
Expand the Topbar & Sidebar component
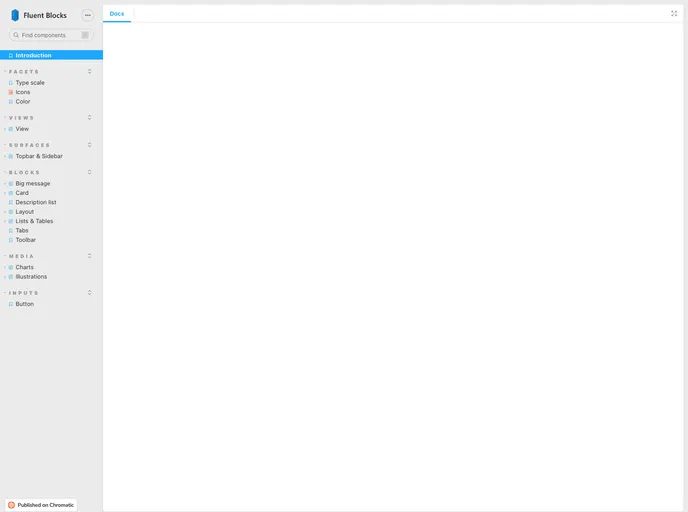[x=39, y=156]
